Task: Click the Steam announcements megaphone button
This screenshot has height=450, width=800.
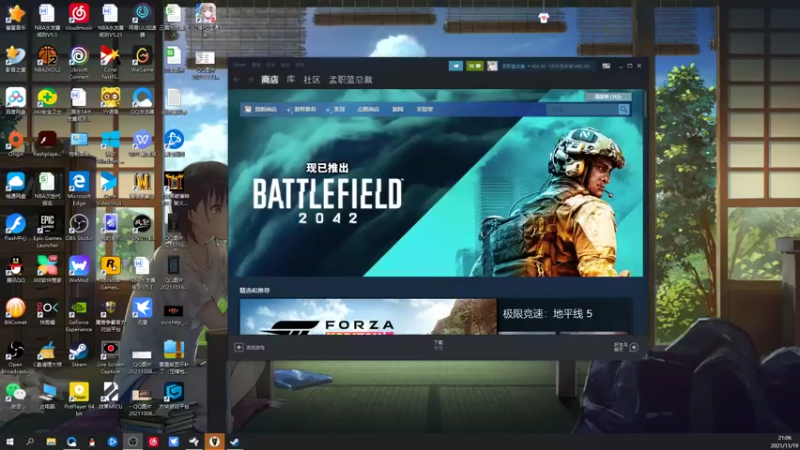Action: pos(456,66)
